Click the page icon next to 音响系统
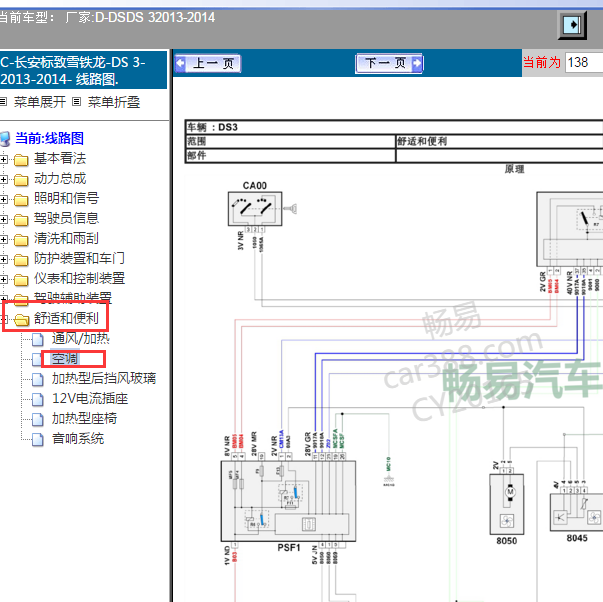Image resolution: width=603 pixels, height=602 pixels. (37, 439)
